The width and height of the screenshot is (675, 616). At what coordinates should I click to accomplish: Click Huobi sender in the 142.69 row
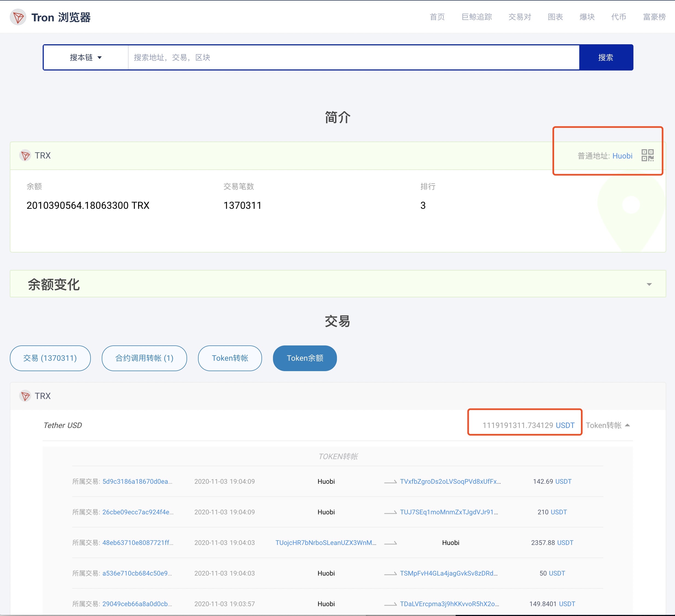[x=326, y=482]
